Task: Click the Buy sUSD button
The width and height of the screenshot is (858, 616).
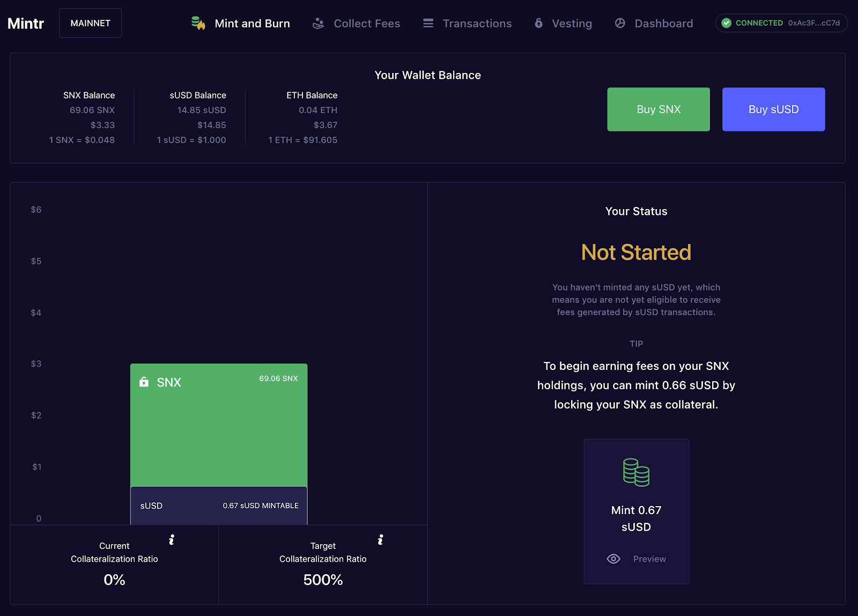Action: pyautogui.click(x=773, y=109)
